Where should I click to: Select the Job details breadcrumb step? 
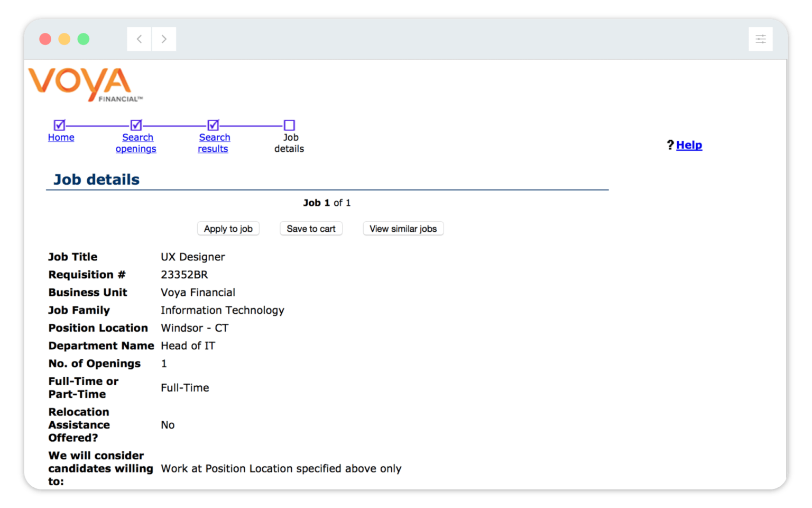coord(289,143)
